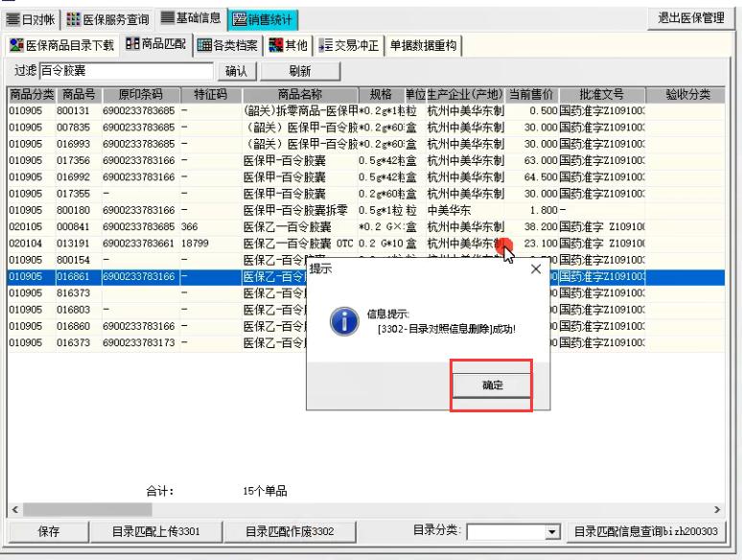Click the 规格 column header
The height and width of the screenshot is (560, 742).
tap(381, 95)
